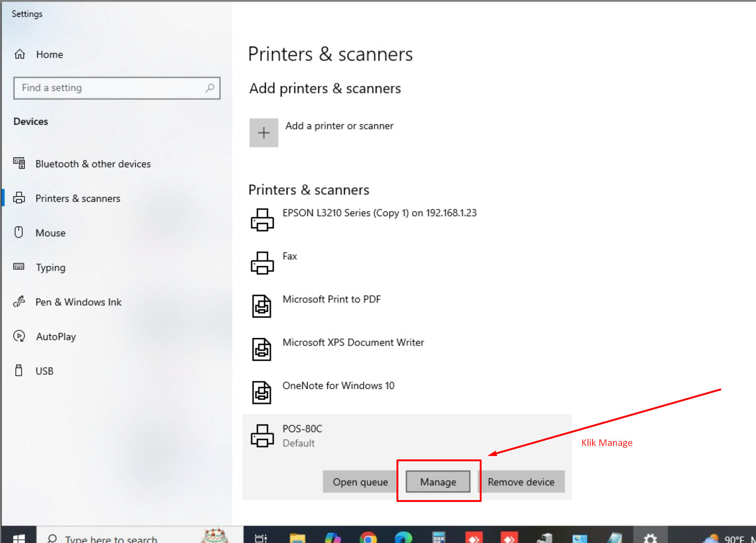Go to Typing settings

[50, 268]
